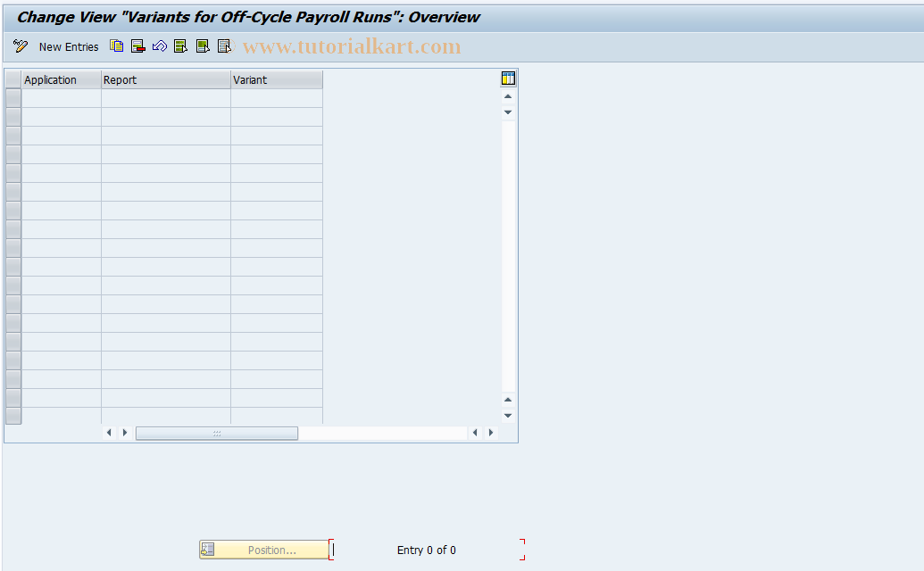This screenshot has height=571, width=924.
Task: Click the horizontal scroll right arrow beside the thumb
Action: (125, 433)
